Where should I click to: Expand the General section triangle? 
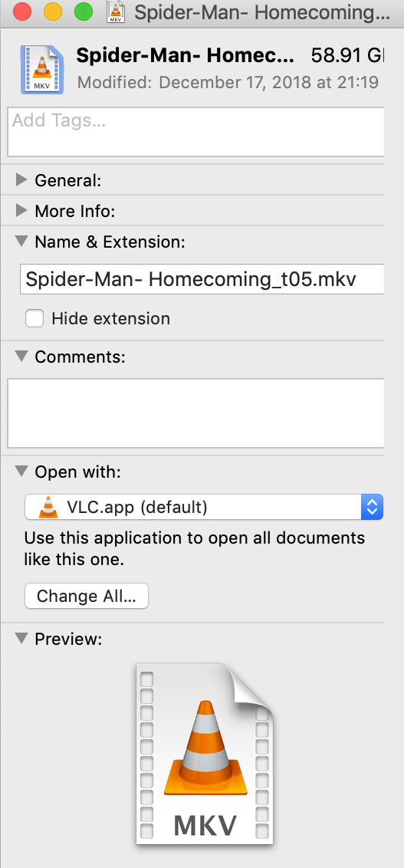click(21, 179)
